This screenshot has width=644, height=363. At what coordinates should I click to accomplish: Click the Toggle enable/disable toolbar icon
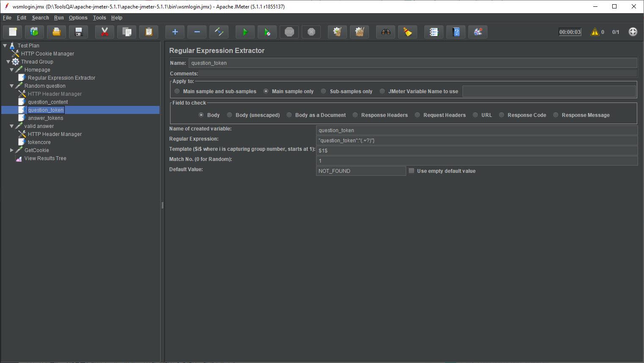coord(219,32)
